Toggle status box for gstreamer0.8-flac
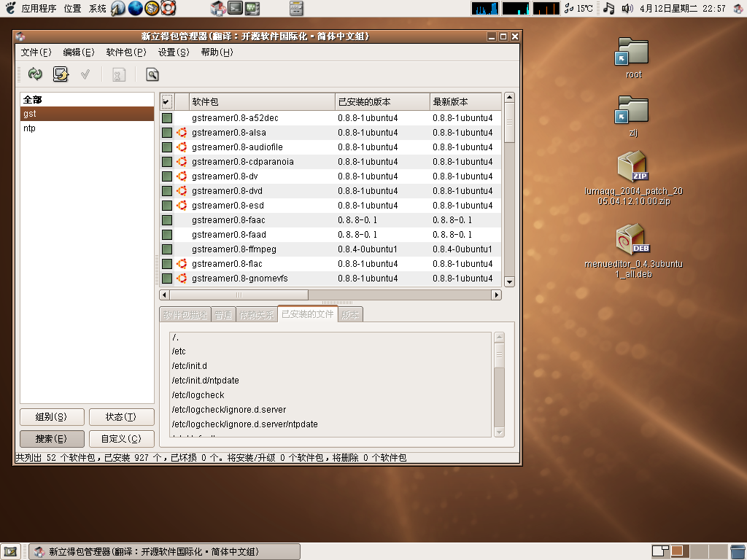The height and width of the screenshot is (560, 747). pyautogui.click(x=167, y=264)
